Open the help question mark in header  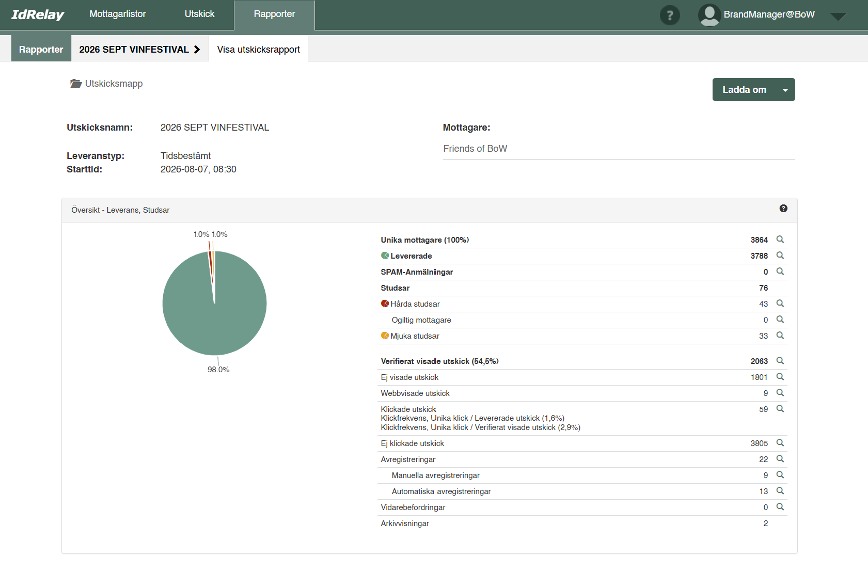670,15
